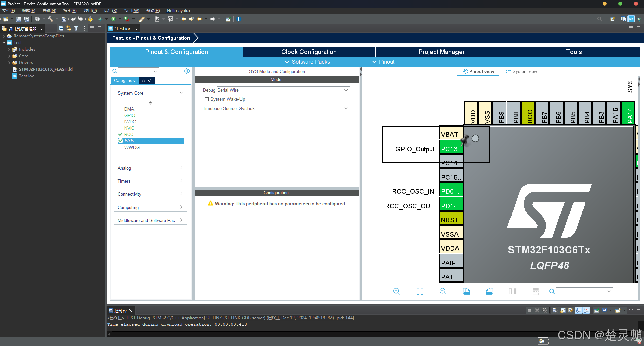Switch to the Clock Configuration tab
This screenshot has height=346, width=644.
tap(309, 52)
